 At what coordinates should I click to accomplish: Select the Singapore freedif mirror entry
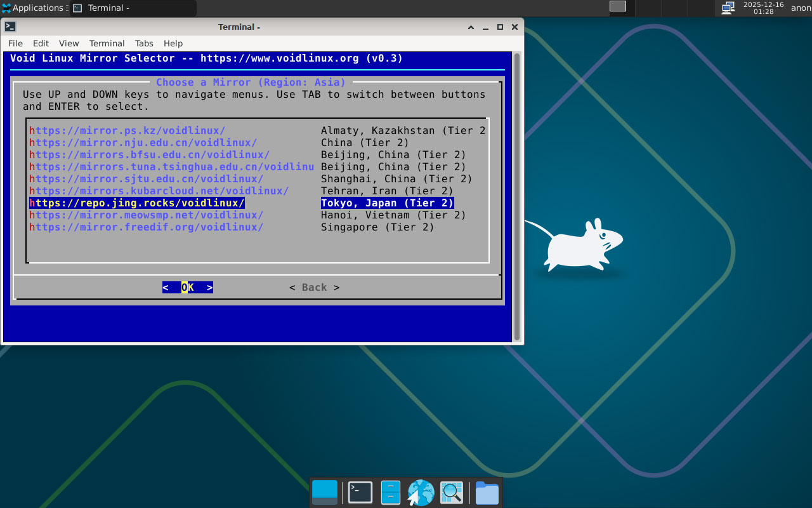[146, 227]
